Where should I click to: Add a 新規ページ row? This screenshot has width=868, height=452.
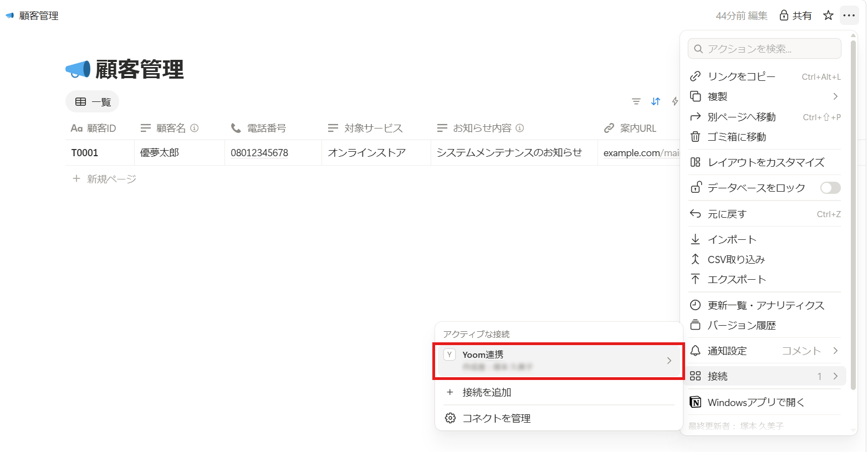click(104, 178)
